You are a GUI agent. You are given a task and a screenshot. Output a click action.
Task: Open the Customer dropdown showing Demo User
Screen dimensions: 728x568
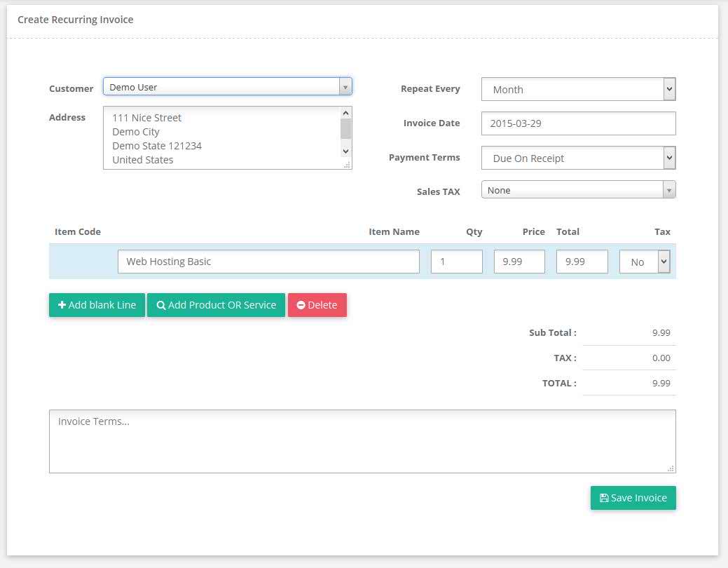228,86
